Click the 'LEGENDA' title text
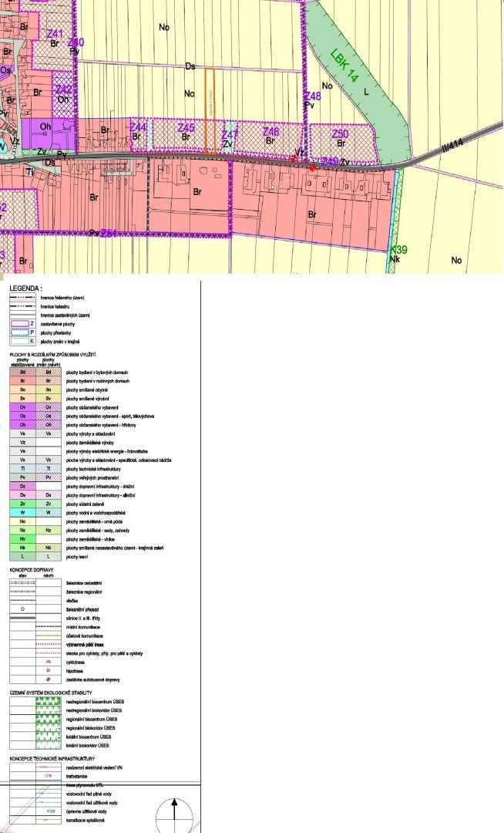 pyautogui.click(x=25, y=287)
